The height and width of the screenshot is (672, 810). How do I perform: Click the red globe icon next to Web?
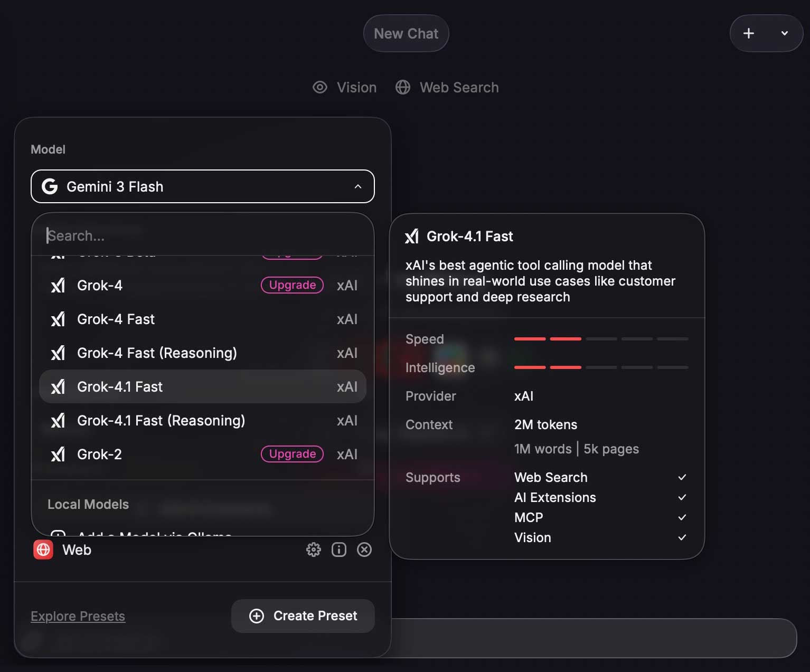pos(43,550)
